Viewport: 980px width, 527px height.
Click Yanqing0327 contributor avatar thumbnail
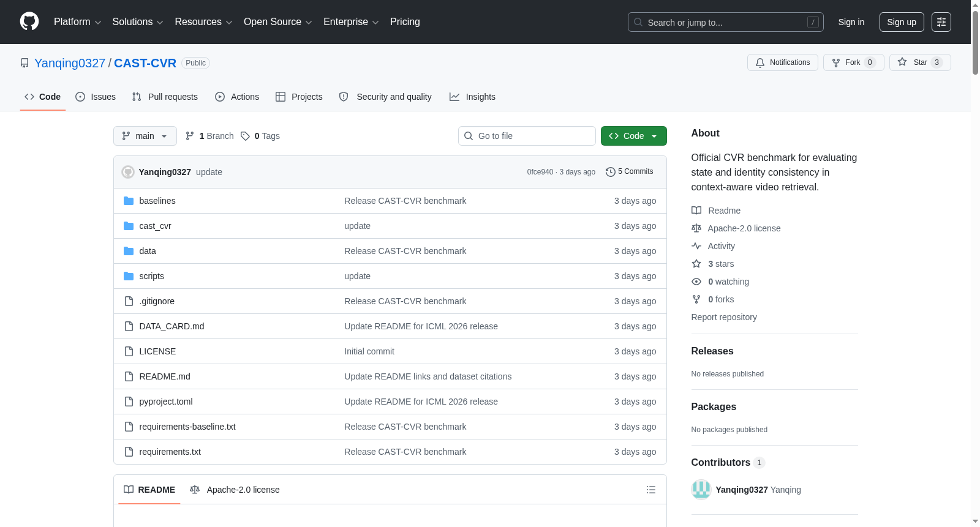[701, 490]
